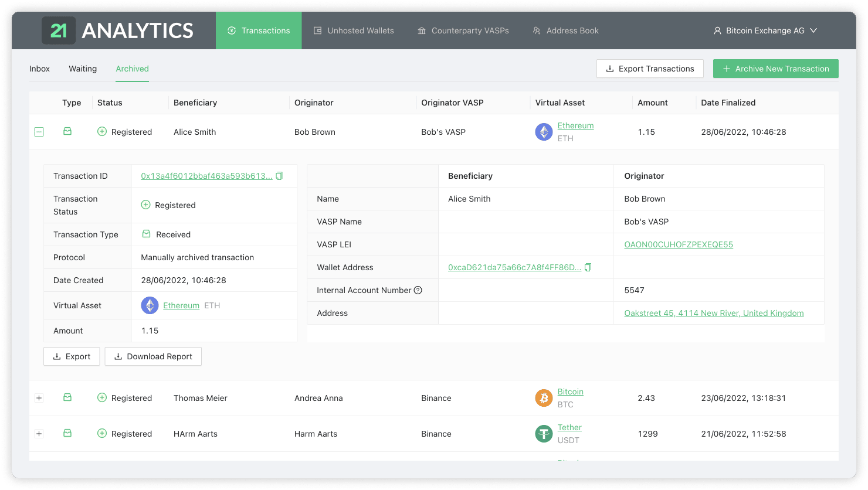Click the Archive New Transaction button
Screen dimensions: 868x490
775,69
